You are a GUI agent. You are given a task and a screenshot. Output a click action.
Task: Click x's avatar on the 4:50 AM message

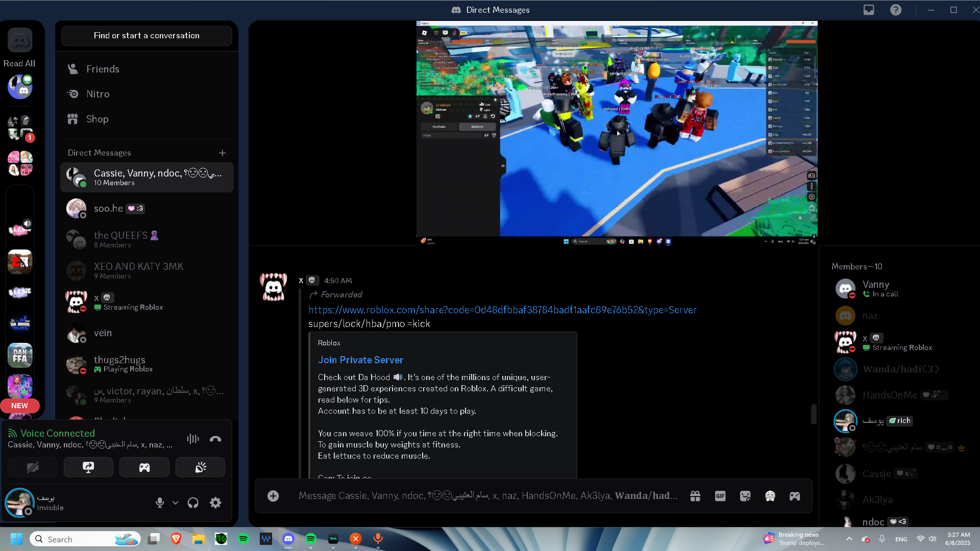click(x=274, y=287)
